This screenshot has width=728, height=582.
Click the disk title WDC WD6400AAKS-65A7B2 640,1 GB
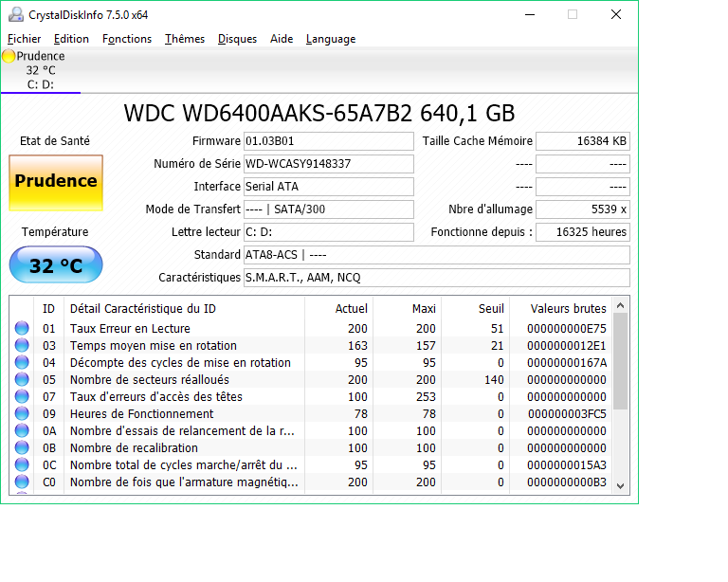point(318,113)
